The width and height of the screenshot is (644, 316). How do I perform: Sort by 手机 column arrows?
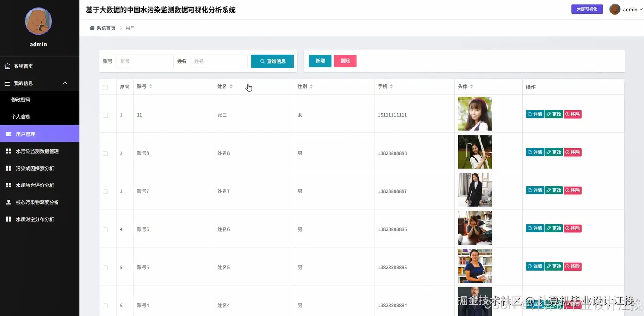point(391,87)
